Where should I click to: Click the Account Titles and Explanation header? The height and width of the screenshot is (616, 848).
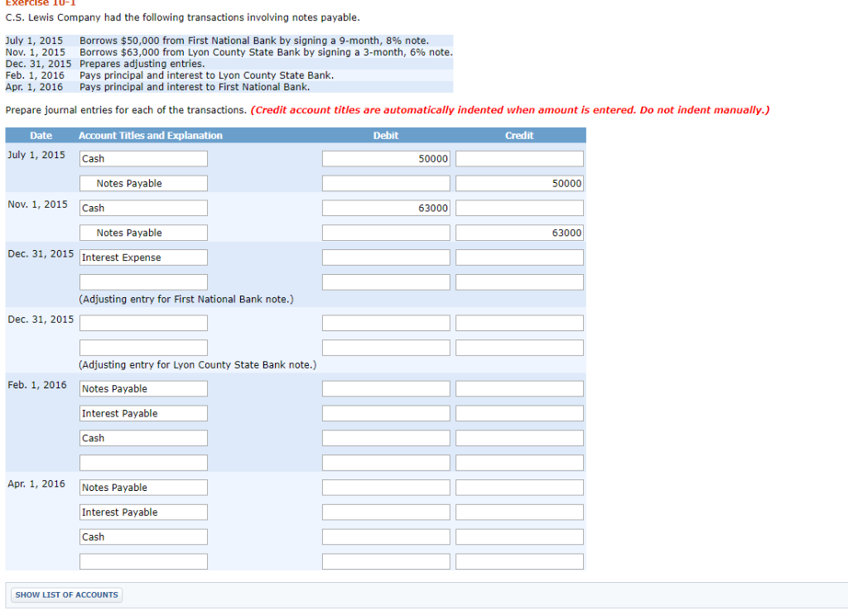[151, 136]
